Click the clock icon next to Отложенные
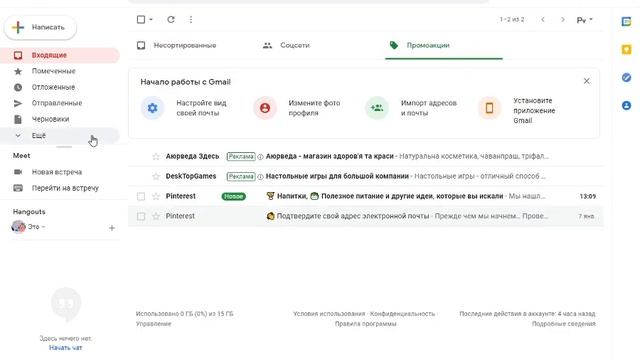 coord(18,87)
